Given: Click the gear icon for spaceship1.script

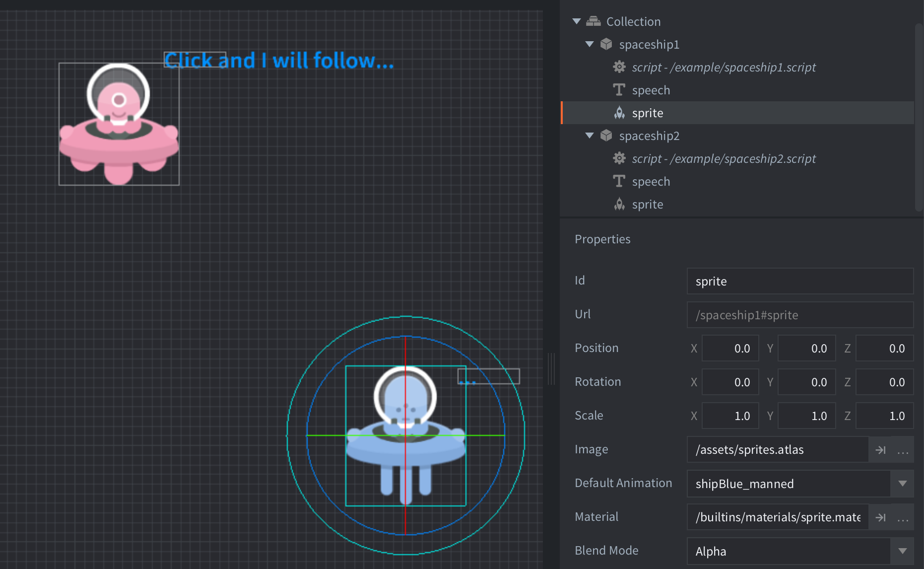Looking at the screenshot, I should click(x=619, y=67).
